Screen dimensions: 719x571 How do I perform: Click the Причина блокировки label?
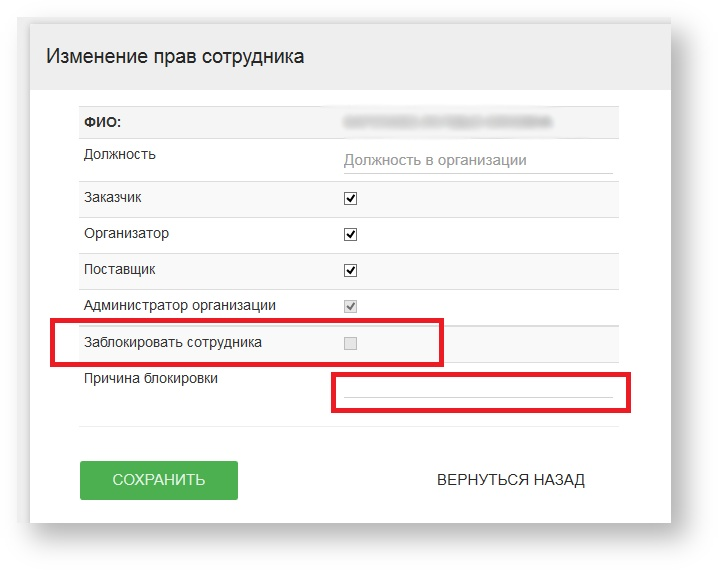[x=151, y=378]
